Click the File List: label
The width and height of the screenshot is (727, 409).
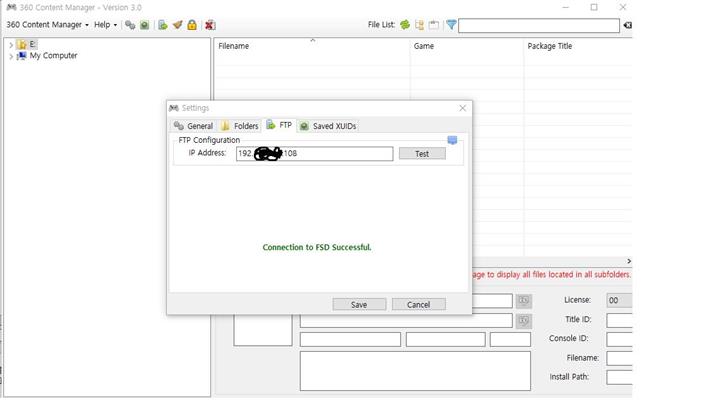pyautogui.click(x=381, y=25)
